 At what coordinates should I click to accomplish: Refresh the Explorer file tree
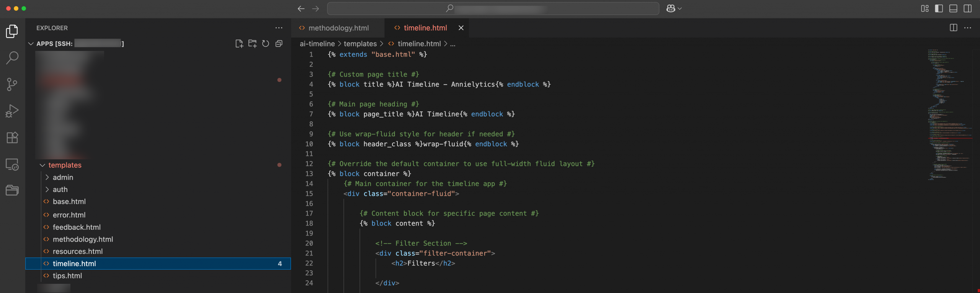coord(266,44)
